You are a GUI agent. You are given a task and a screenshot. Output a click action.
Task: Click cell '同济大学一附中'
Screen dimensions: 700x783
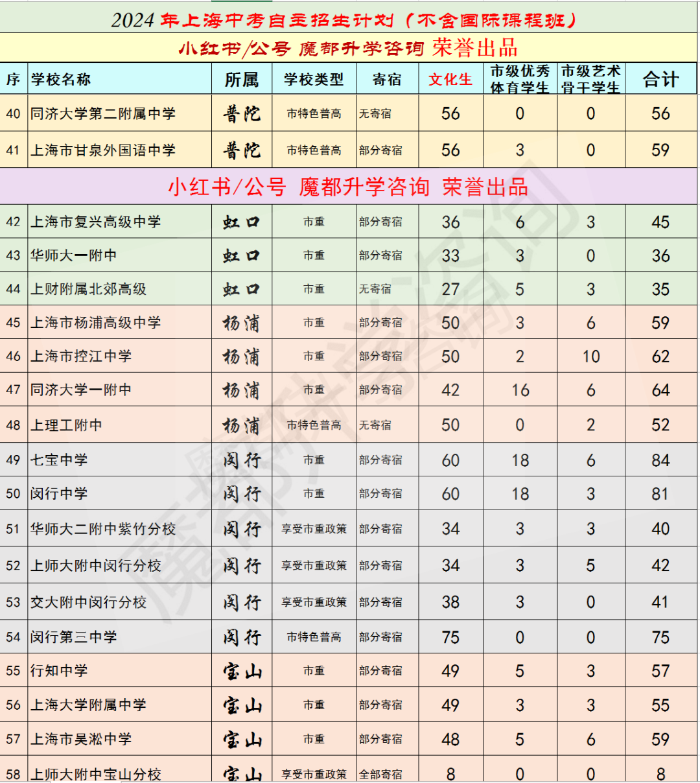click(x=120, y=390)
